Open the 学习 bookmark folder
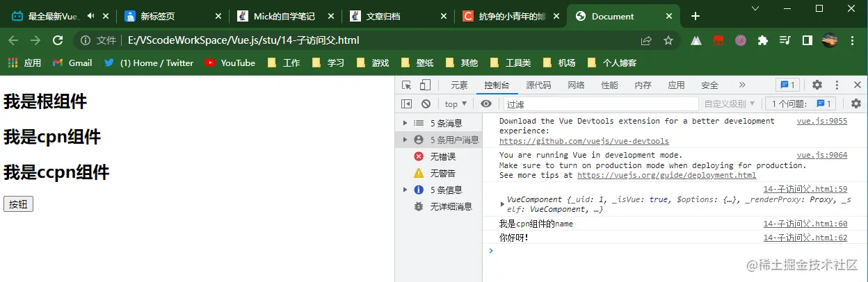868x282 pixels. (328, 63)
